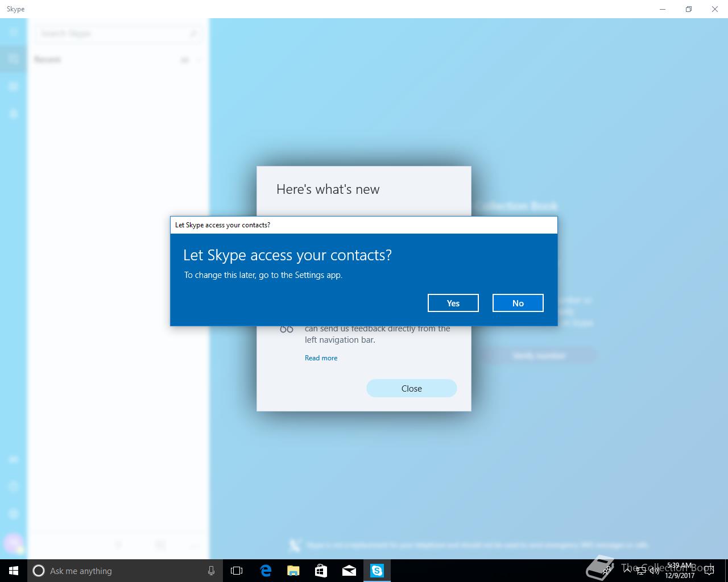728x582 pixels.
Task: Open the Action Center notifications icon
Action: point(709,571)
